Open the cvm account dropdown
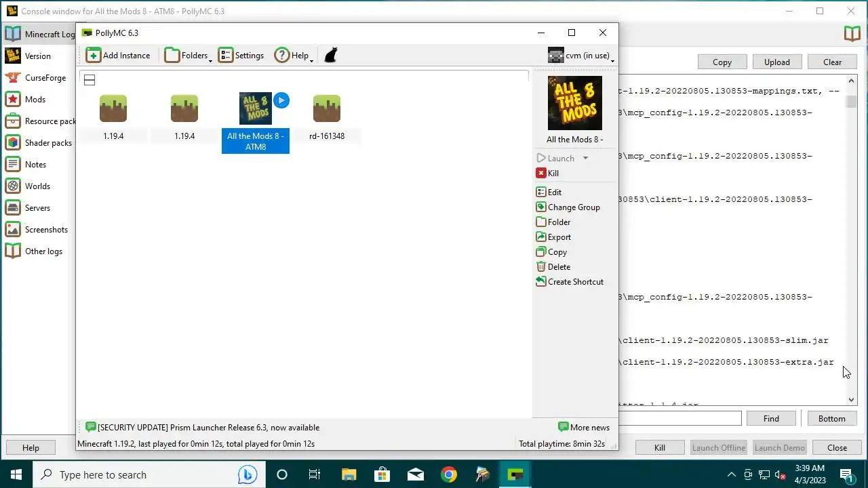The image size is (868, 488). pyautogui.click(x=581, y=56)
